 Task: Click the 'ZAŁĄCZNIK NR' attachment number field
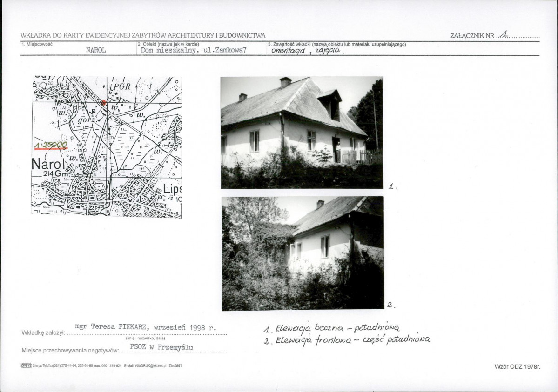click(x=495, y=35)
